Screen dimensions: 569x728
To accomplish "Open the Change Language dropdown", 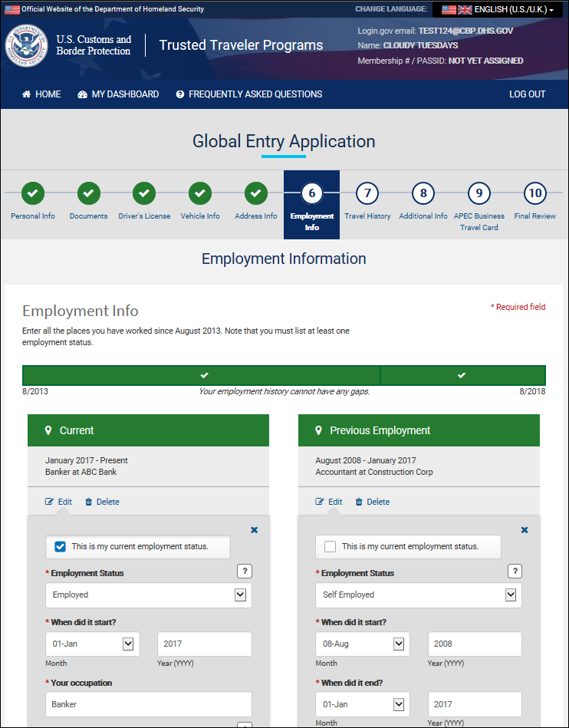I will 497,9.
